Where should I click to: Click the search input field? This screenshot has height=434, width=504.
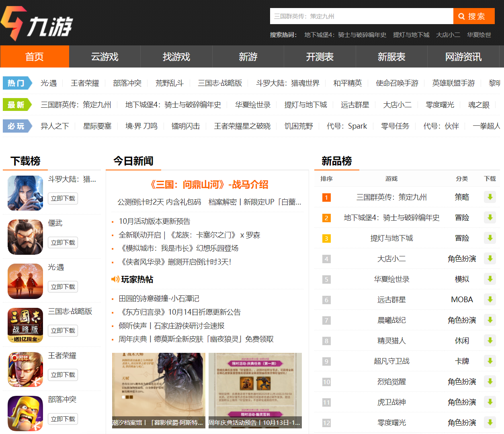(x=361, y=16)
